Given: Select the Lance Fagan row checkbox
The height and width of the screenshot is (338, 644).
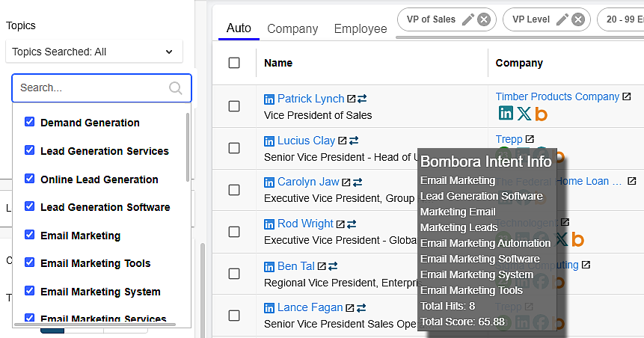Looking at the screenshot, I should (234, 316).
